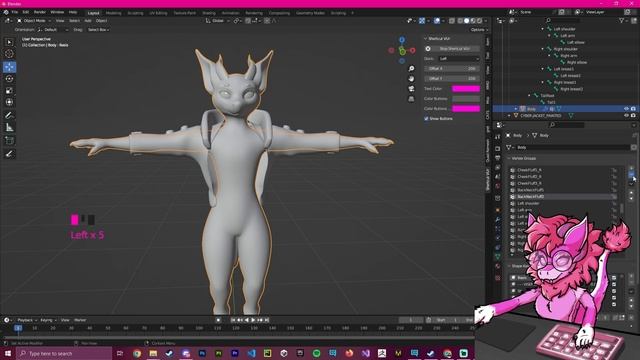The height and width of the screenshot is (360, 640).
Task: Click the pan hand icon in the viewport
Action: 411,78
